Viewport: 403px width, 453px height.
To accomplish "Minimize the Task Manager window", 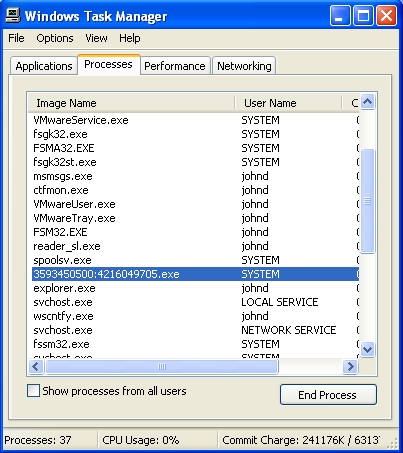I will click(x=340, y=15).
